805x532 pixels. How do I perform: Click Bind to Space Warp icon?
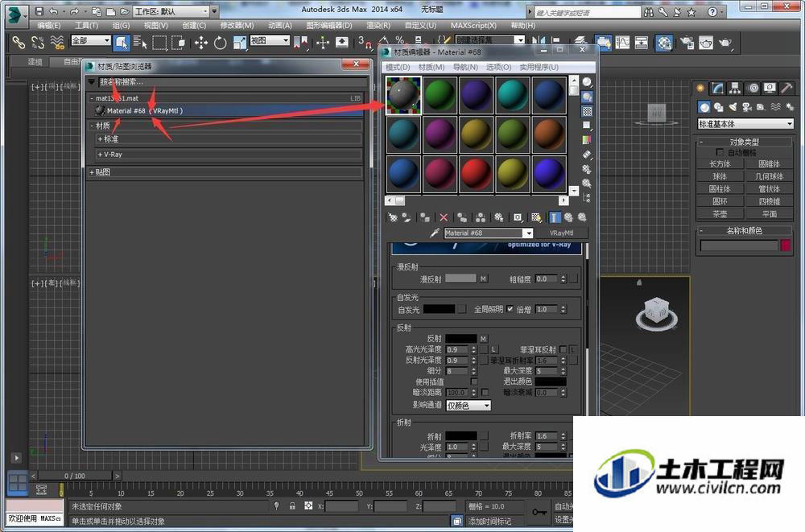[57, 42]
